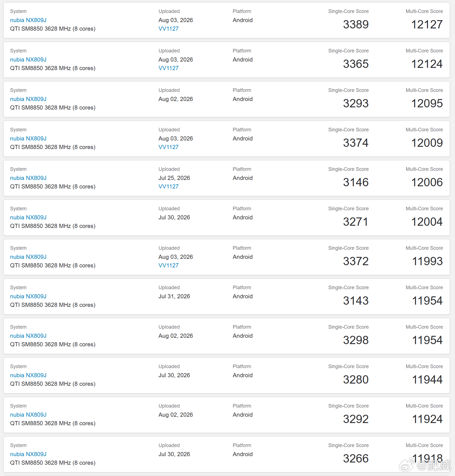Click VV1127 uploader link on the 3365 result
The width and height of the screenshot is (455, 476).
[x=168, y=68]
